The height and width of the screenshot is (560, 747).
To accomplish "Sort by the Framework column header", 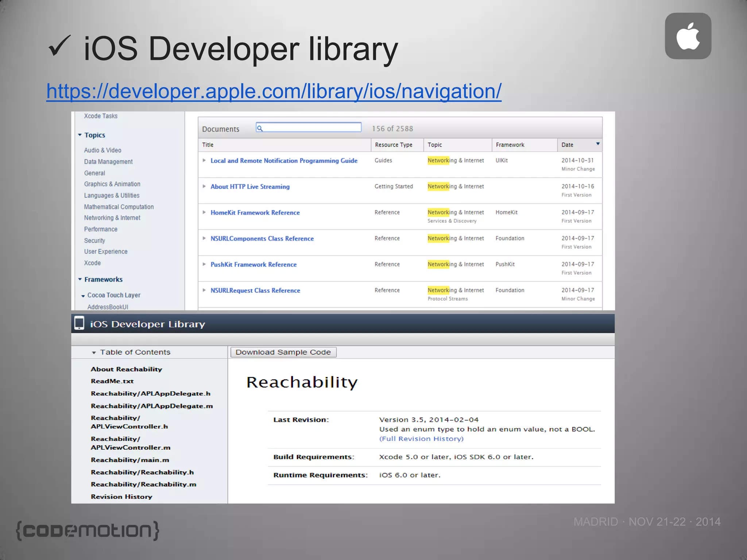I will [x=525, y=145].
